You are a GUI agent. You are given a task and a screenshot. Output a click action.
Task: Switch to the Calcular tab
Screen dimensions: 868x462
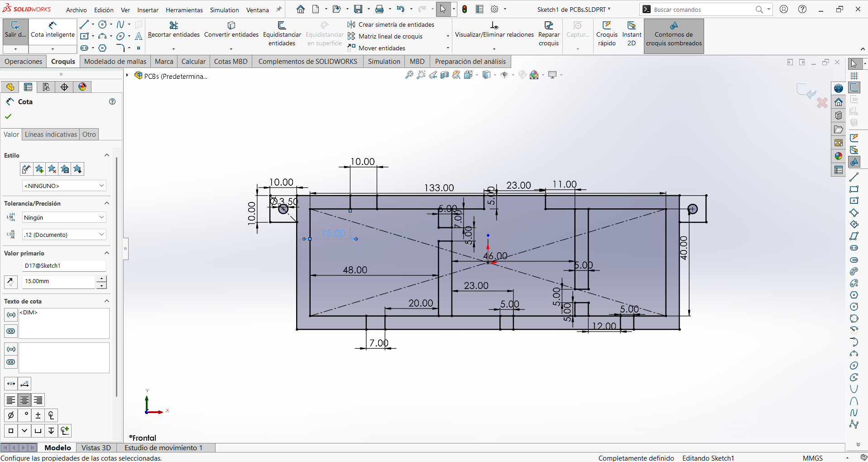(193, 61)
